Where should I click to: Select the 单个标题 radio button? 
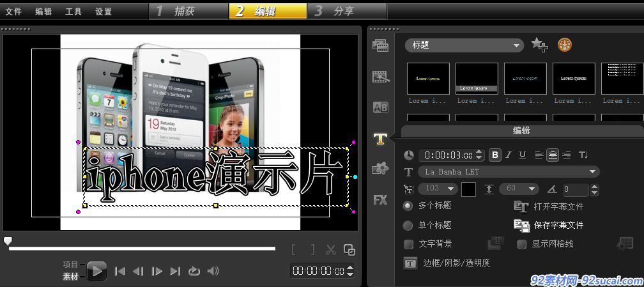(408, 226)
